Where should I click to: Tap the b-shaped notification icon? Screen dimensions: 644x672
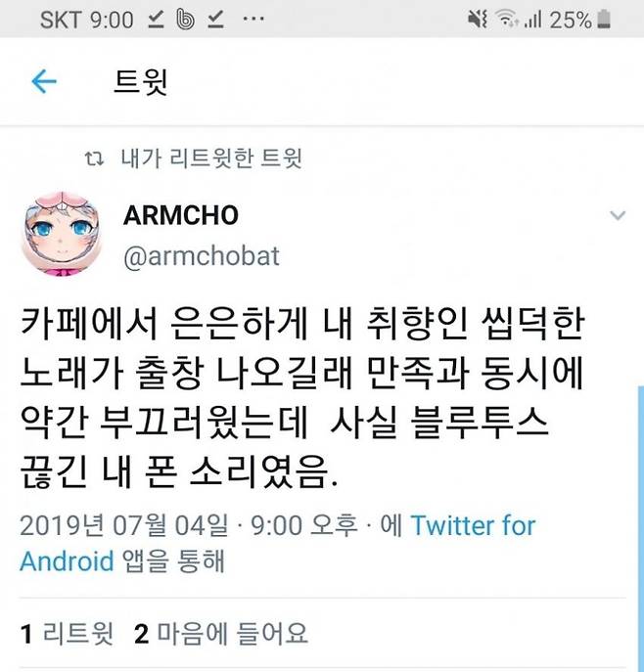click(185, 20)
